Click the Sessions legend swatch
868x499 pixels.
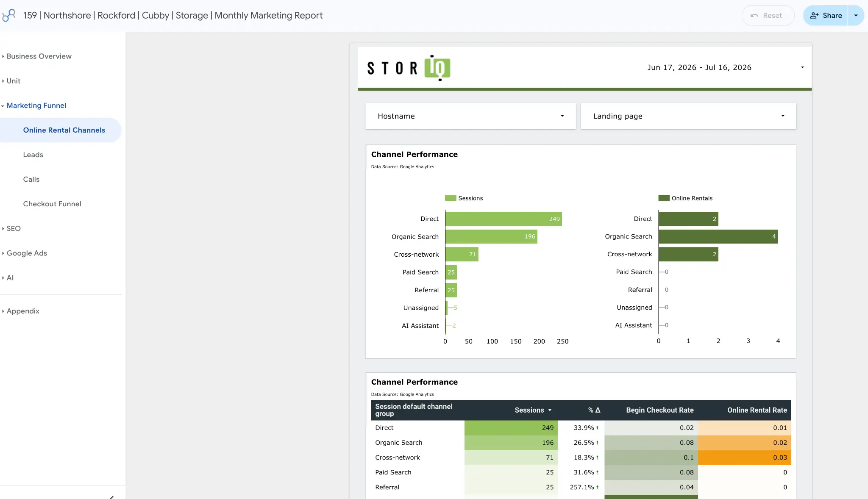pos(451,198)
